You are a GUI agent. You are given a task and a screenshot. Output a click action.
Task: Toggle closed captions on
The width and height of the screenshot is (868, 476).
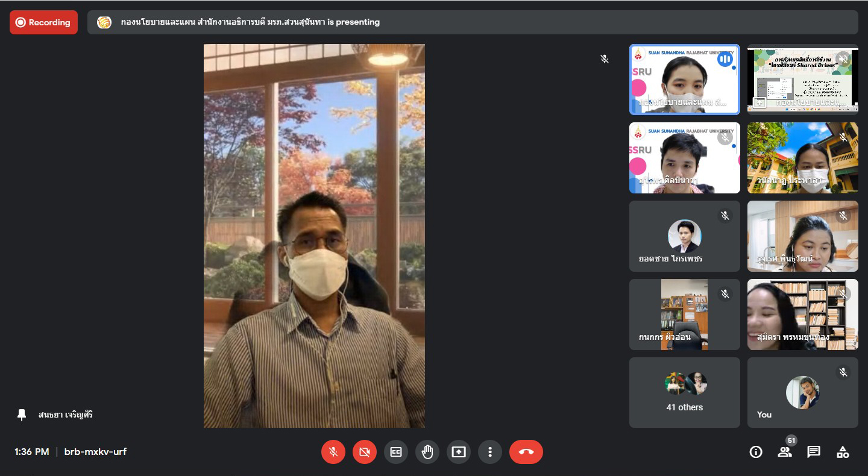pyautogui.click(x=396, y=452)
